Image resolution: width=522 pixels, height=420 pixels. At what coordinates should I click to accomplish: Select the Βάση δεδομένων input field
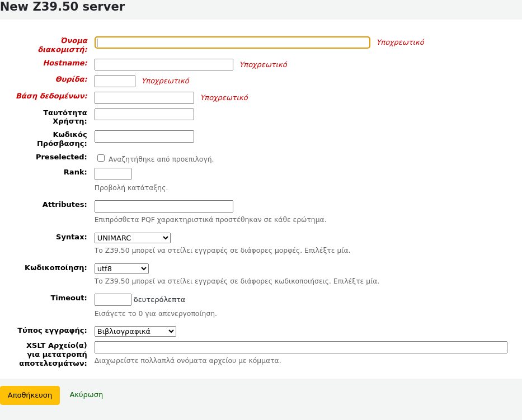pos(144,98)
